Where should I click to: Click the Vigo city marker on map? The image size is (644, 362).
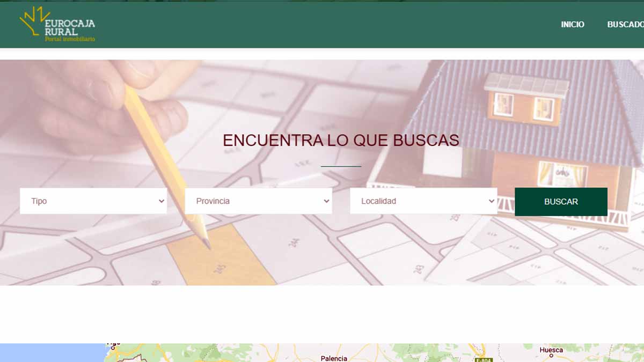coord(113,348)
